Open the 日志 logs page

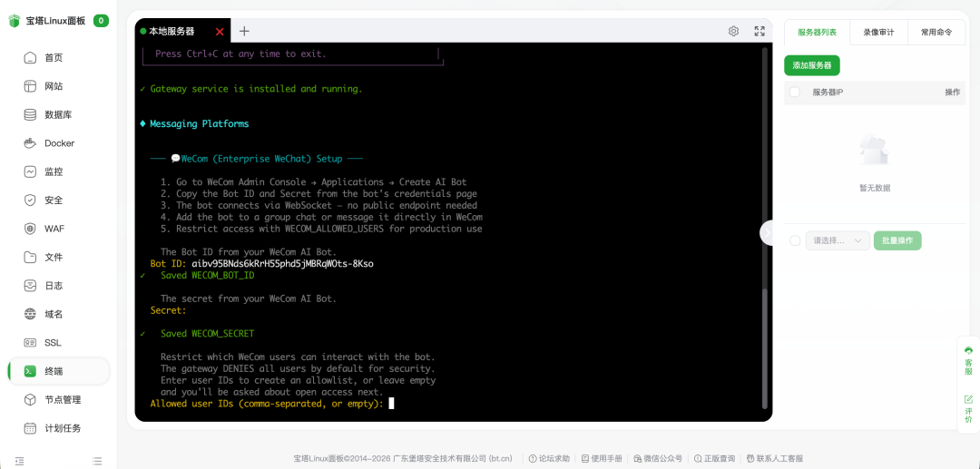[x=58, y=286]
